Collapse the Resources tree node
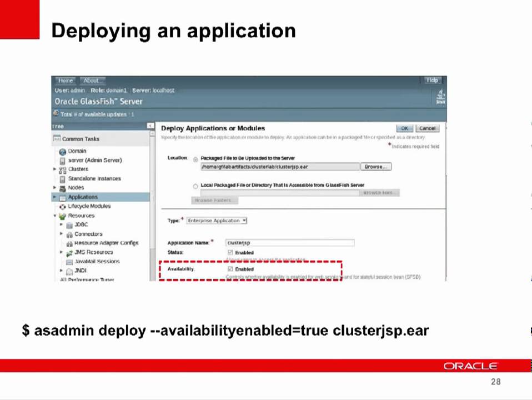This screenshot has height=400, width=532. (54, 216)
